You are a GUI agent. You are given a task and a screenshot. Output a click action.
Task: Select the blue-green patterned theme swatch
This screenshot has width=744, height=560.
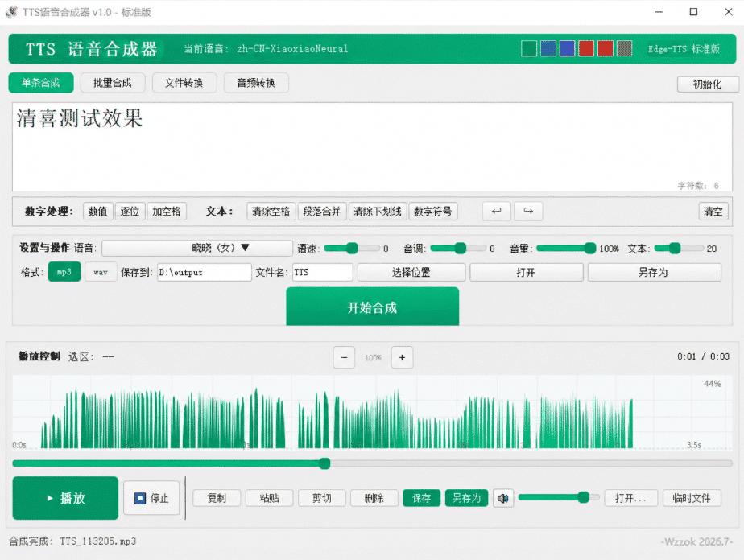548,49
